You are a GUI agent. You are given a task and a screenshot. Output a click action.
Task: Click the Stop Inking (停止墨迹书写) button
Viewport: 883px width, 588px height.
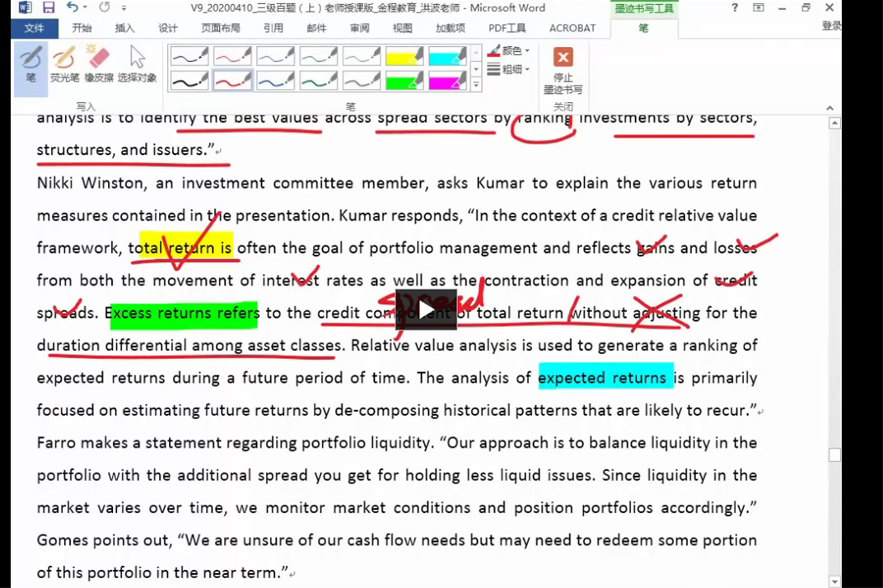563,70
